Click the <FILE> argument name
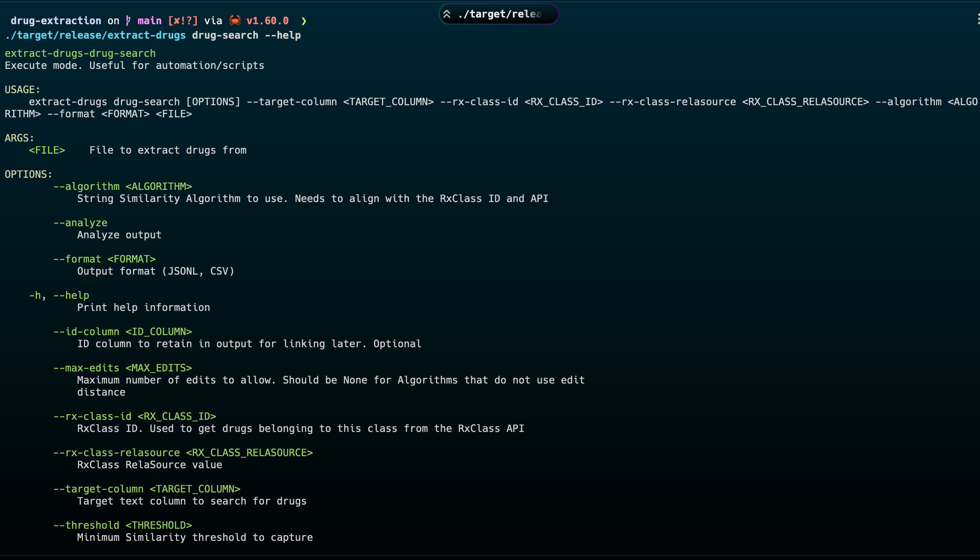Screen dimensions: 980x560 tap(47, 150)
